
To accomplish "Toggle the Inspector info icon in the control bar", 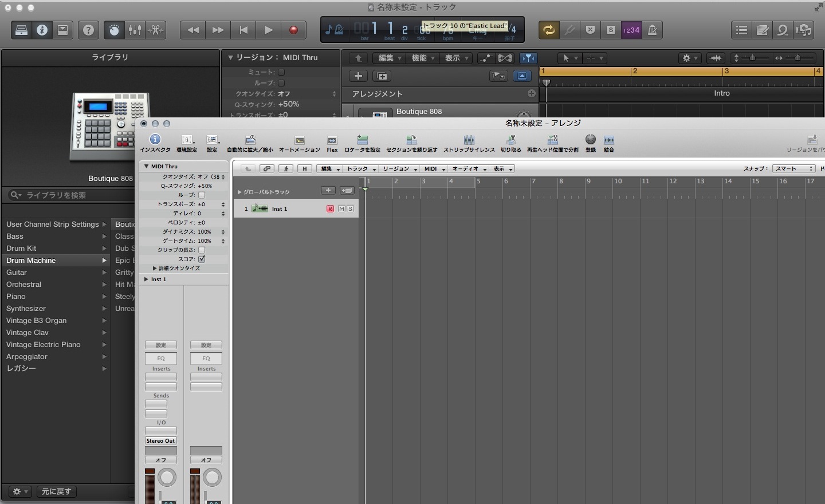I will [42, 30].
